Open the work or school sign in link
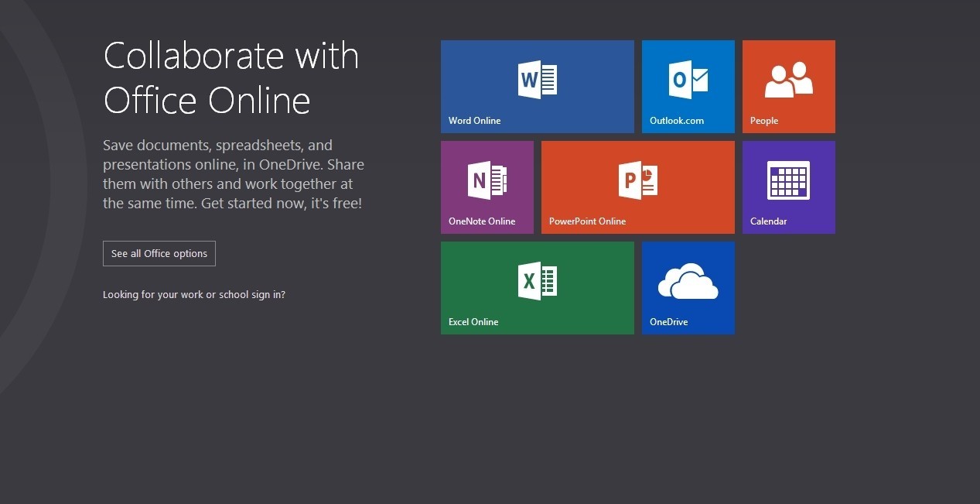Screen dimensions: 980x504 click(x=194, y=294)
